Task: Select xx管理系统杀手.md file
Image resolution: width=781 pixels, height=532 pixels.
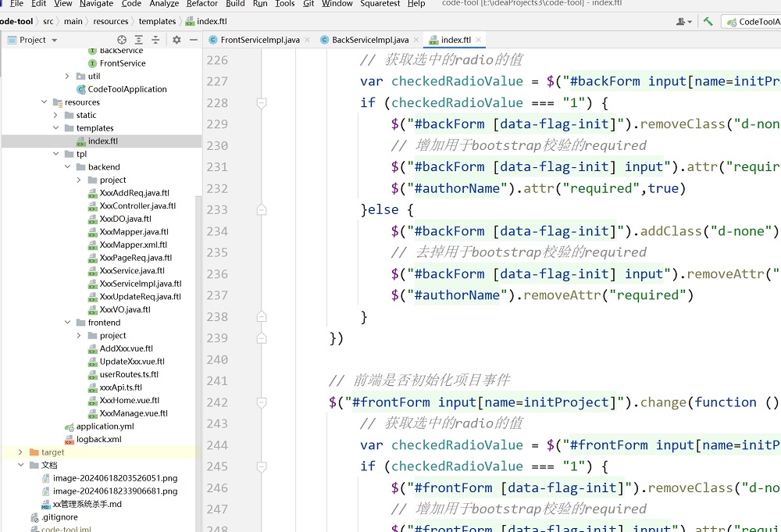Action: tap(87, 504)
